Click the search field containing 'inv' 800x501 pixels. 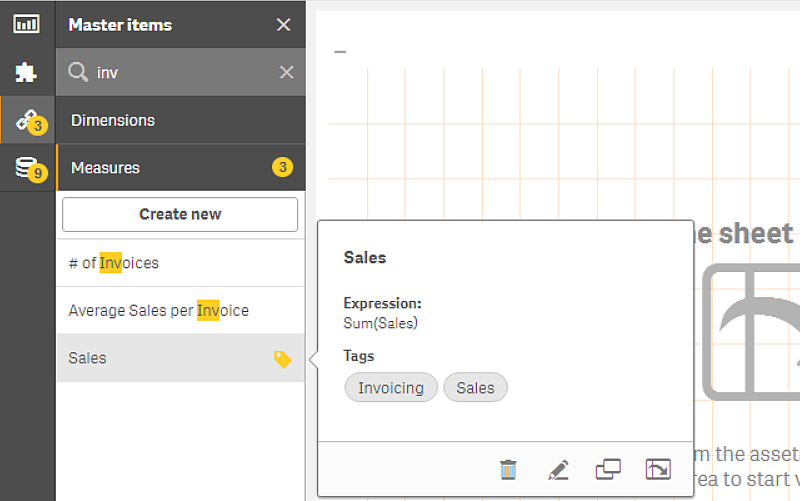[180, 72]
